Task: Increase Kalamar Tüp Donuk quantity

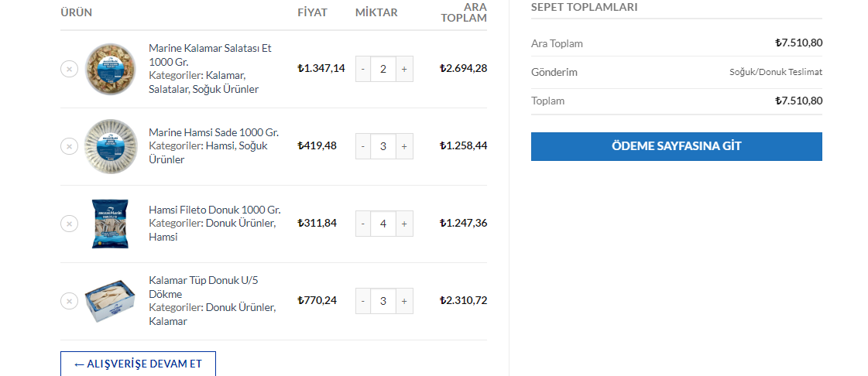Action: click(403, 301)
